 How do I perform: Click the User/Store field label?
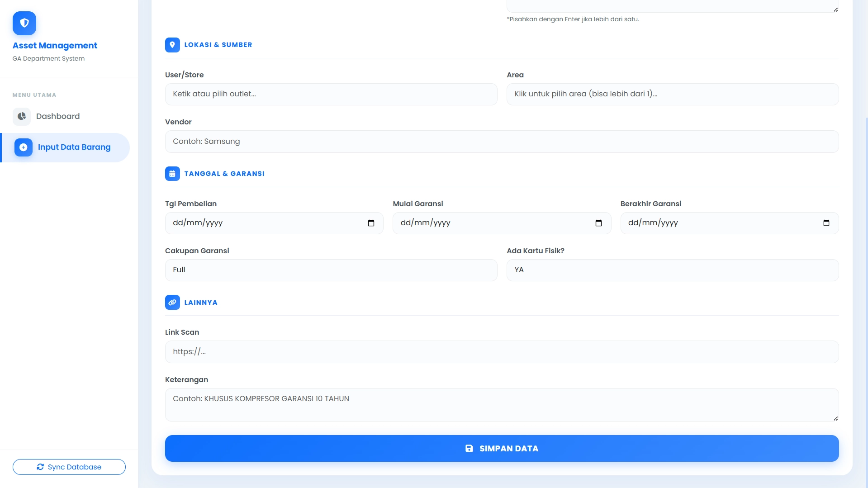coord(184,75)
